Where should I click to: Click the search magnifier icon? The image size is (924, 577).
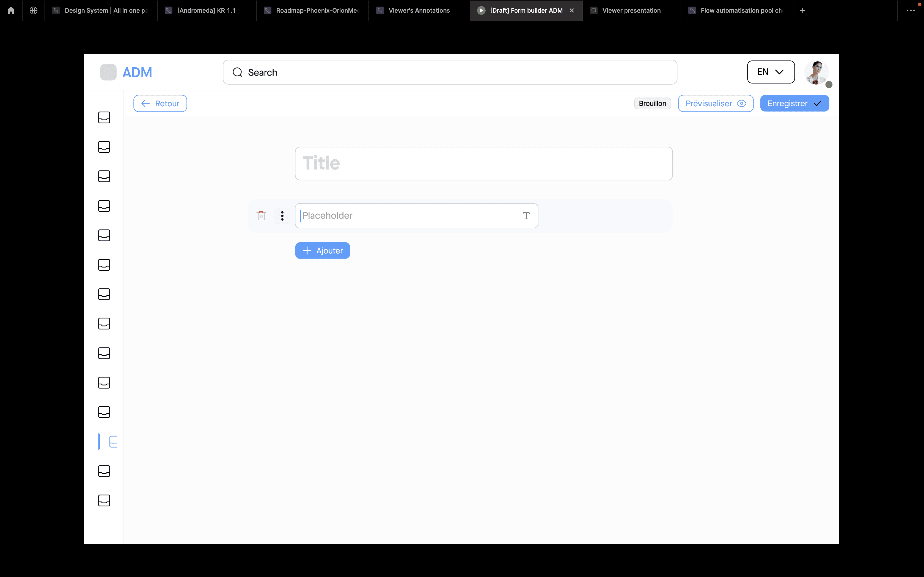click(x=238, y=72)
